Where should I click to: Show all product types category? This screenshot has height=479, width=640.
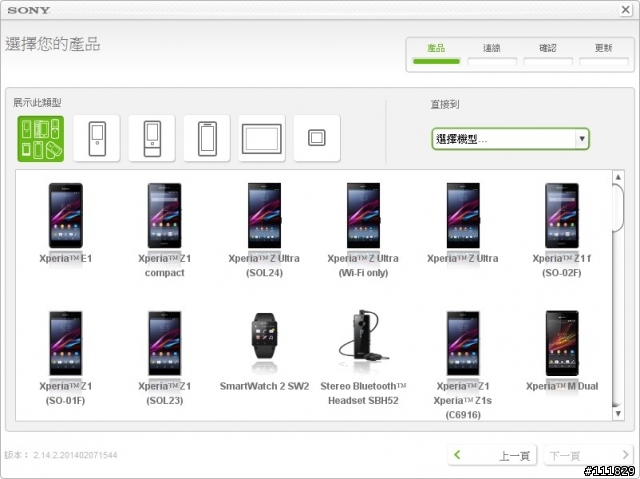[x=40, y=139]
